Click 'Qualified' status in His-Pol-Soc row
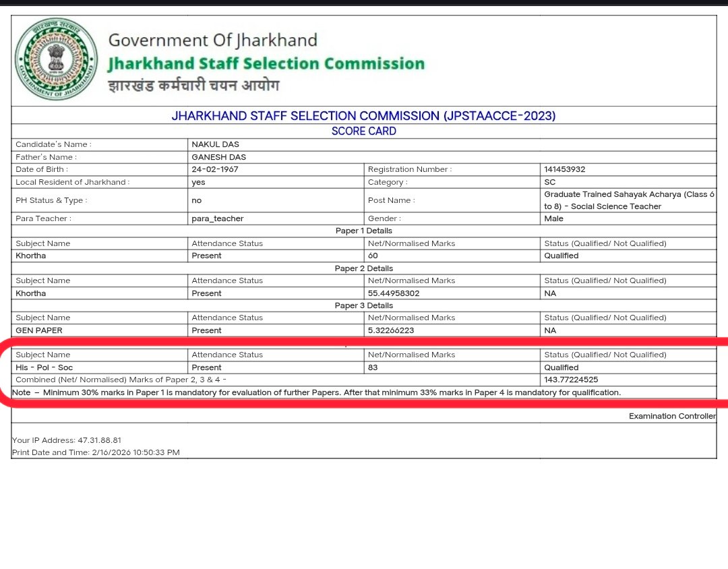 [x=562, y=367]
